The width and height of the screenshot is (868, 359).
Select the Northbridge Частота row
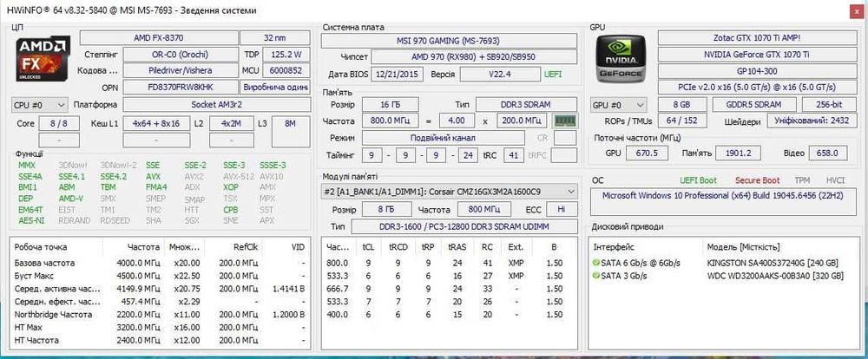(x=160, y=314)
